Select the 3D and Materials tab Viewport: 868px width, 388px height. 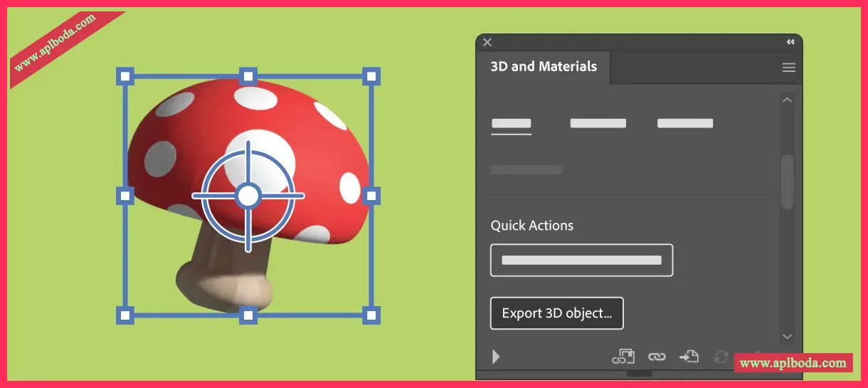click(544, 67)
